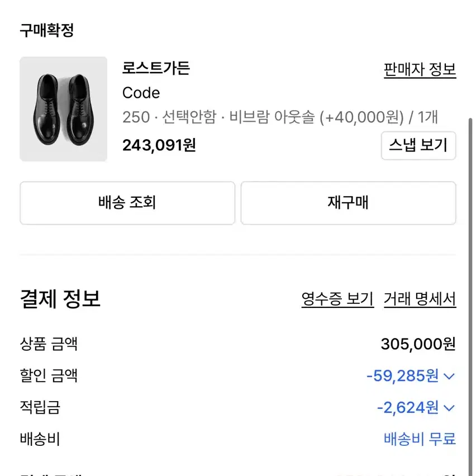Tap the -2,624원 points amount
Screen dimensions: 476x476
(407, 407)
